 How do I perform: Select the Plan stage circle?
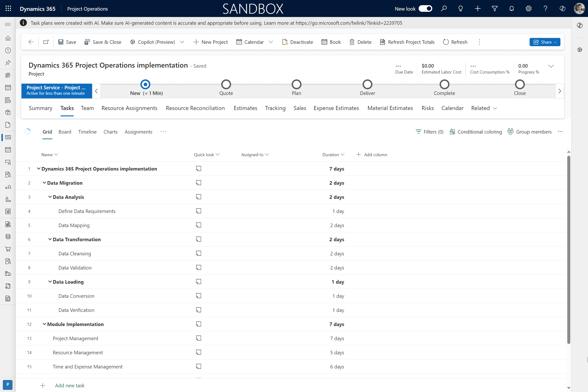coord(297,85)
